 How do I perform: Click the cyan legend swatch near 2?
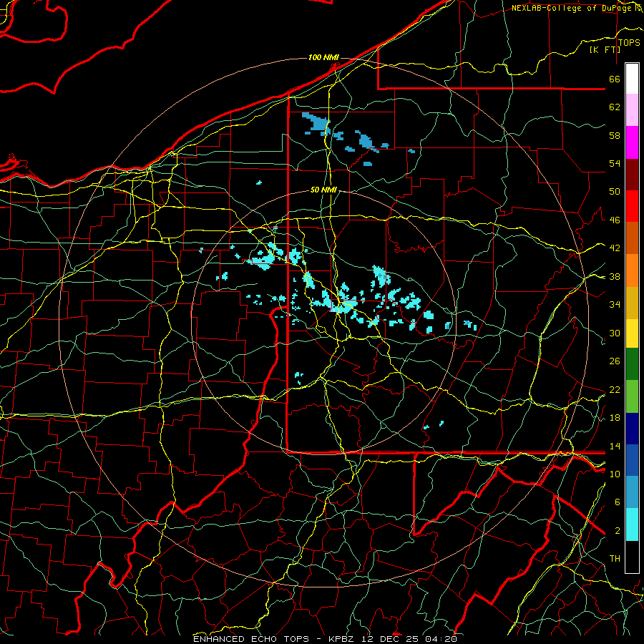632,525
